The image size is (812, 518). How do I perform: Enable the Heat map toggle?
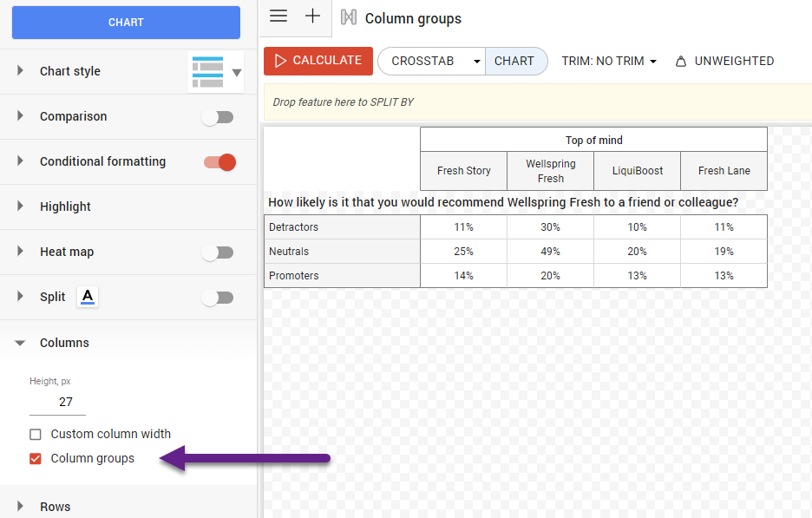pos(218,252)
